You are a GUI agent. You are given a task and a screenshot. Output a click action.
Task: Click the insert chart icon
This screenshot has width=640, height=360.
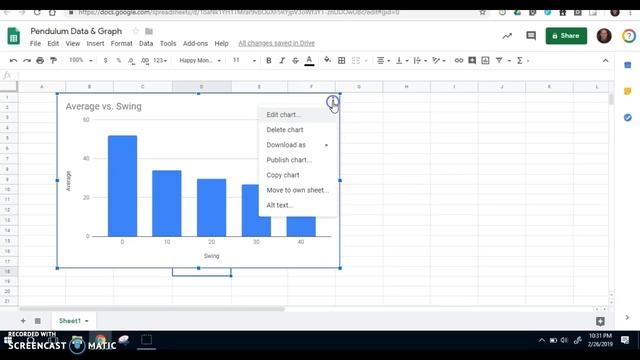pos(485,60)
